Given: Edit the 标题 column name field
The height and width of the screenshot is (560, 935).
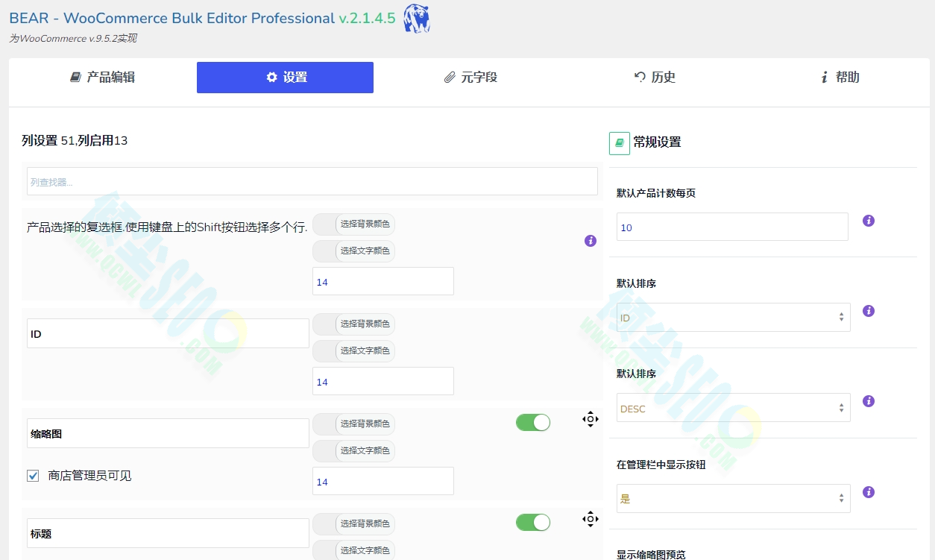Looking at the screenshot, I should pyautogui.click(x=168, y=533).
